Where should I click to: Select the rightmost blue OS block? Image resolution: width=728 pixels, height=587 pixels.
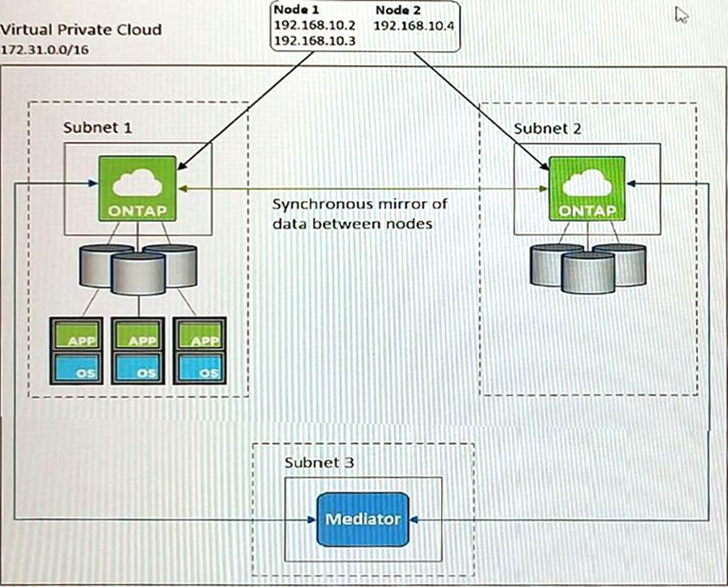pos(199,367)
